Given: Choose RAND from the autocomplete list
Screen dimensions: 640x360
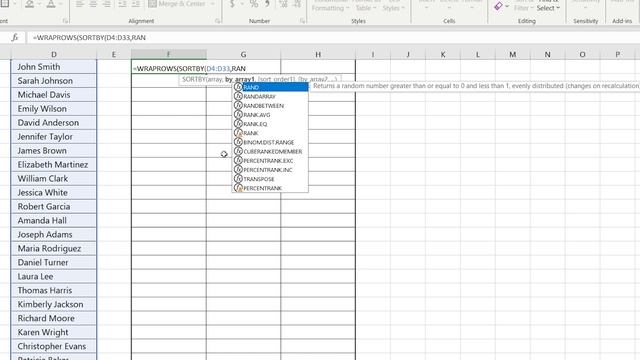Looking at the screenshot, I should click(x=270, y=87).
